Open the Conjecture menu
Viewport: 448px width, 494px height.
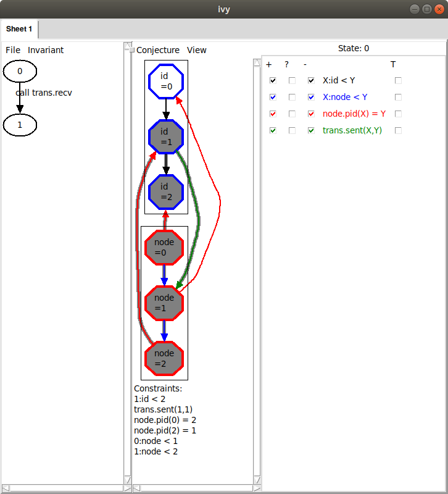point(158,50)
